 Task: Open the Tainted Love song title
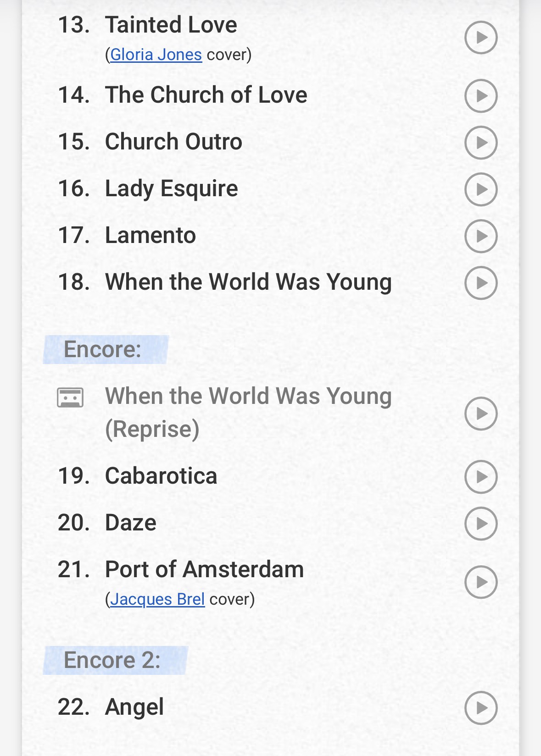(x=171, y=25)
